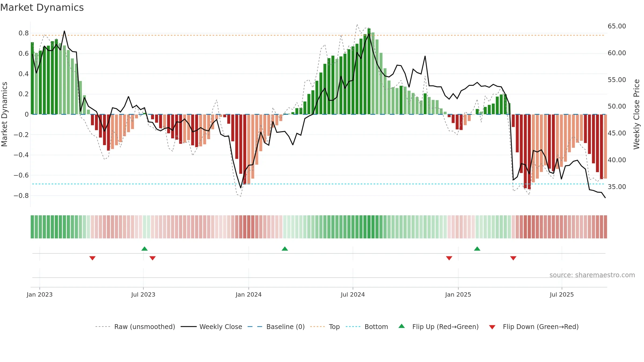Click the Jul 2023 x-axis label
This screenshot has width=644, height=362.
[x=143, y=294]
